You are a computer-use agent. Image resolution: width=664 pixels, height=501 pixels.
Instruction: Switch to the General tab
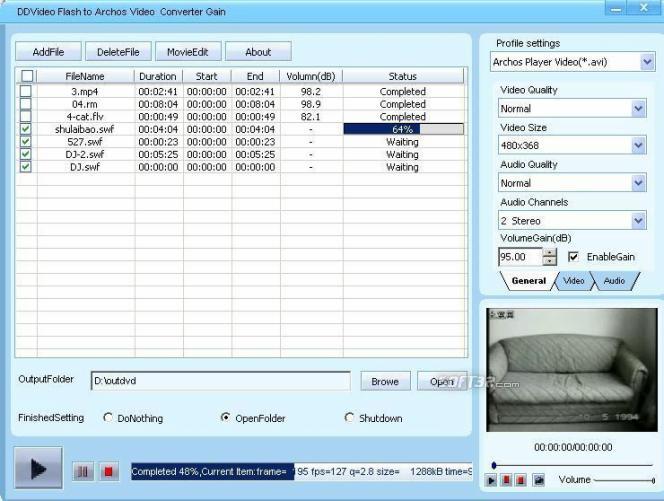coord(528,281)
